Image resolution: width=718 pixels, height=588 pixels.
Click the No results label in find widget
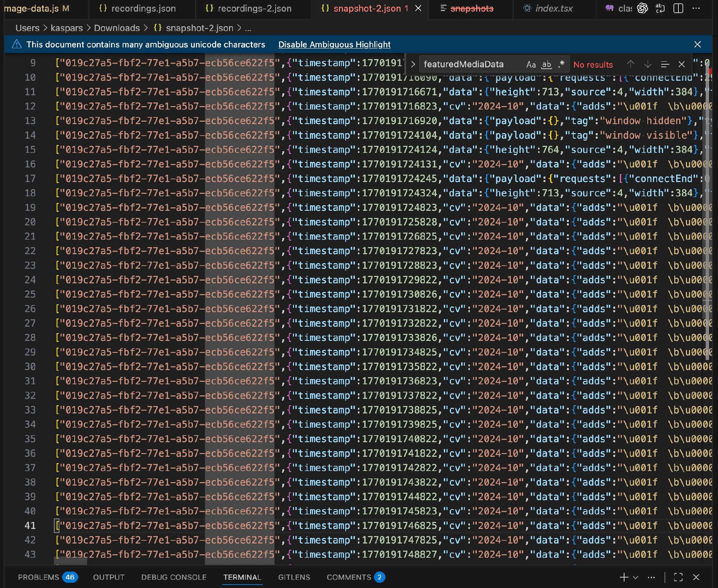click(x=593, y=65)
